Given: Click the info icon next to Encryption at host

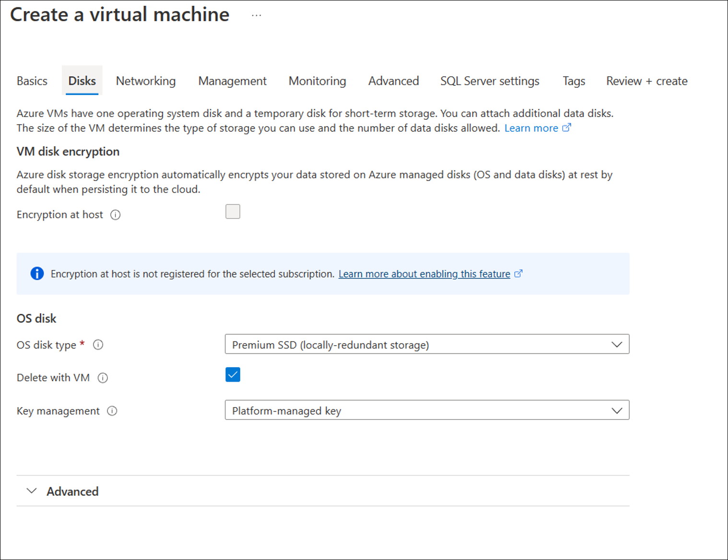Looking at the screenshot, I should [x=116, y=215].
